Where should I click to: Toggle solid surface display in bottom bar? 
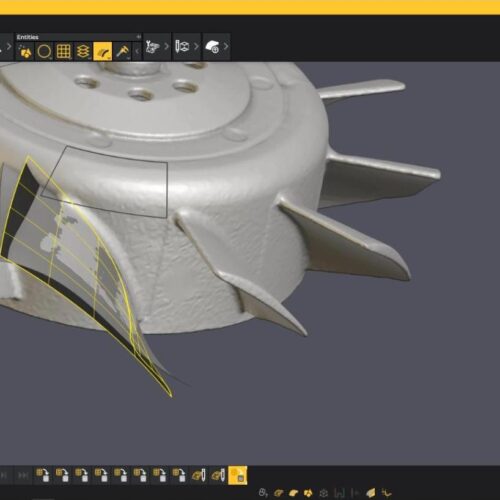293,493
